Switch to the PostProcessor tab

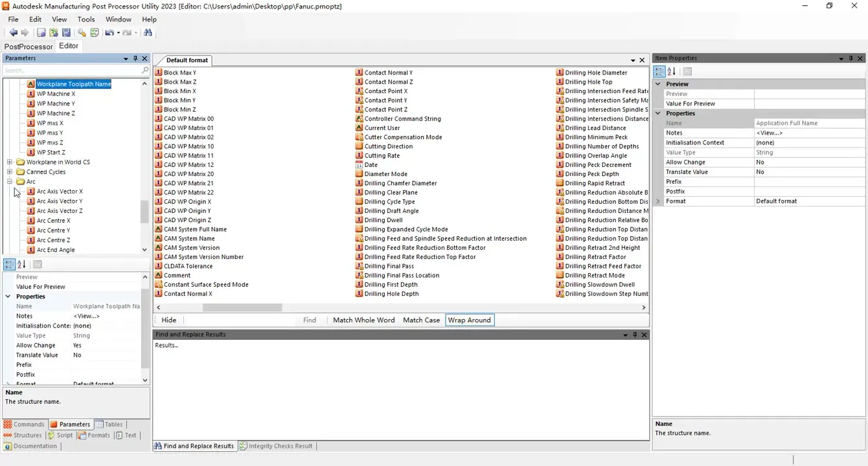point(29,47)
